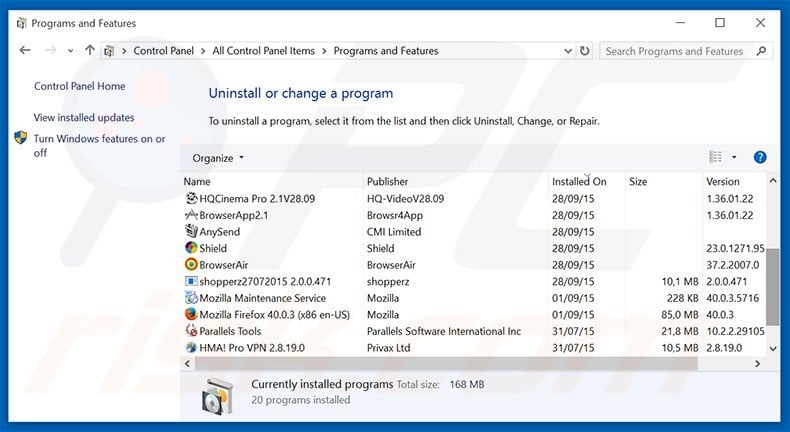This screenshot has height=432, width=790.
Task: Select the BrowserApp2.1 entry name
Action: point(234,215)
